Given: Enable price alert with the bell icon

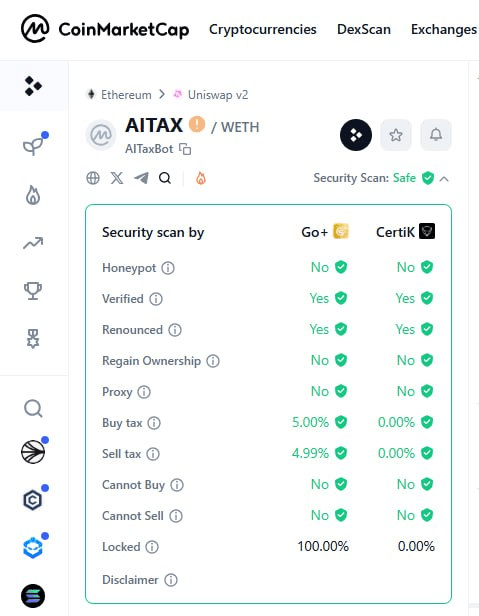Looking at the screenshot, I should [436, 135].
